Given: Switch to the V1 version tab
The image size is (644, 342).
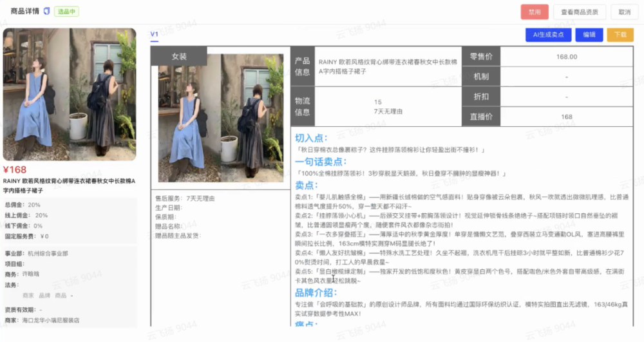Looking at the screenshot, I should click(154, 34).
